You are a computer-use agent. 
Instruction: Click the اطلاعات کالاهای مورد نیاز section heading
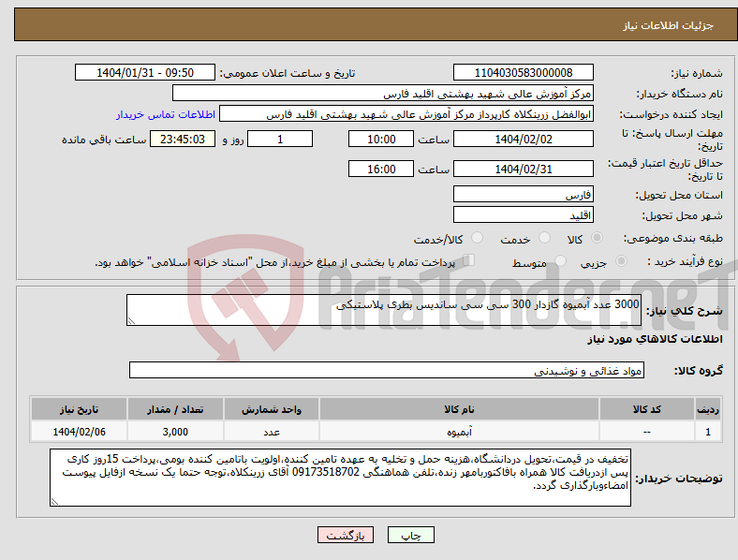click(655, 339)
